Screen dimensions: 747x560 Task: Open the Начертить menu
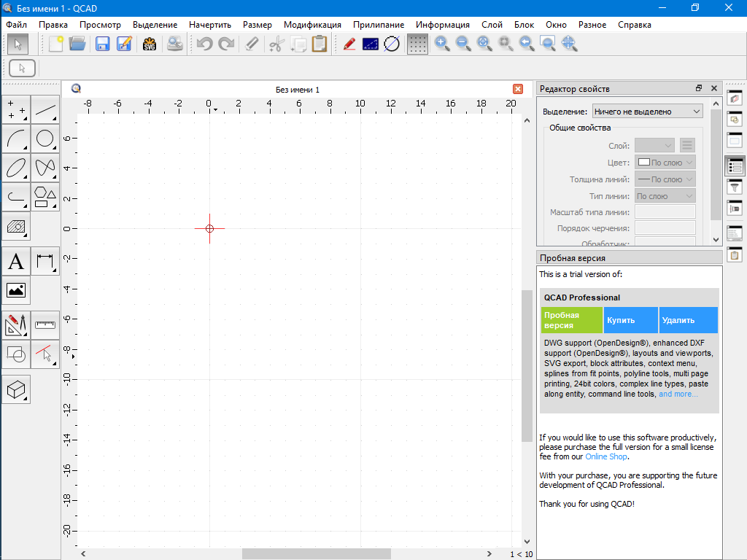210,25
